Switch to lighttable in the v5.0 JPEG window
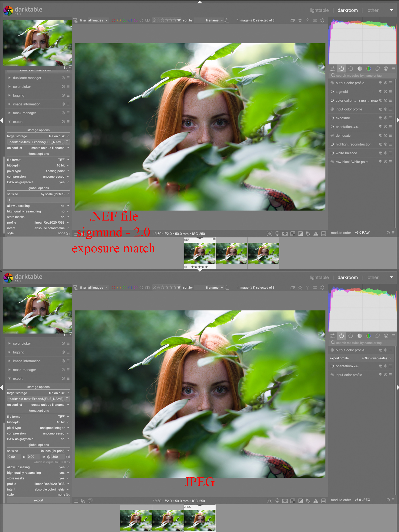The image size is (399, 532). point(319,277)
